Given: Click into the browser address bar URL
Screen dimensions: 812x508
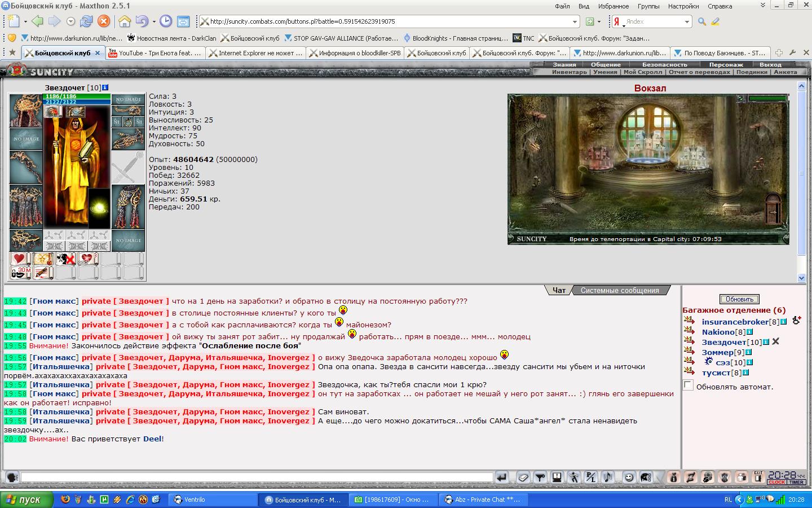Looking at the screenshot, I should [x=389, y=22].
